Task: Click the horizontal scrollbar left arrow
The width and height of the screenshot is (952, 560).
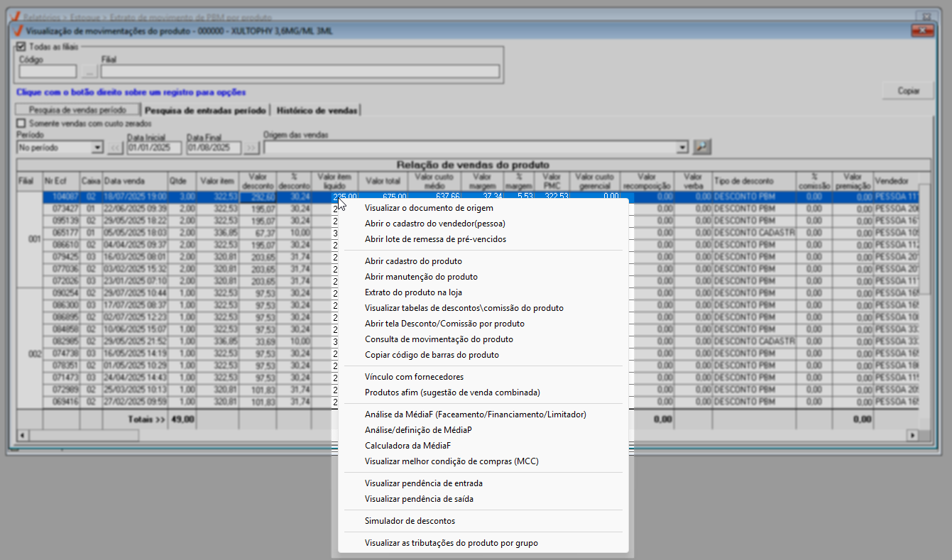Action: [23, 434]
